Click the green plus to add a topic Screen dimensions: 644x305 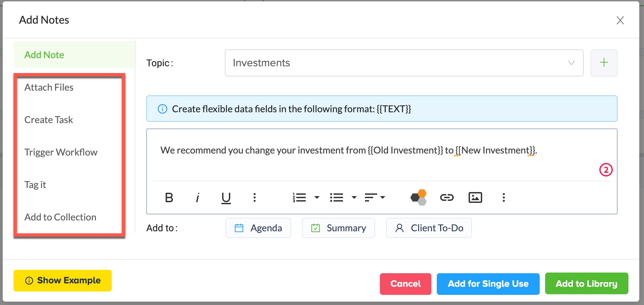(x=604, y=63)
